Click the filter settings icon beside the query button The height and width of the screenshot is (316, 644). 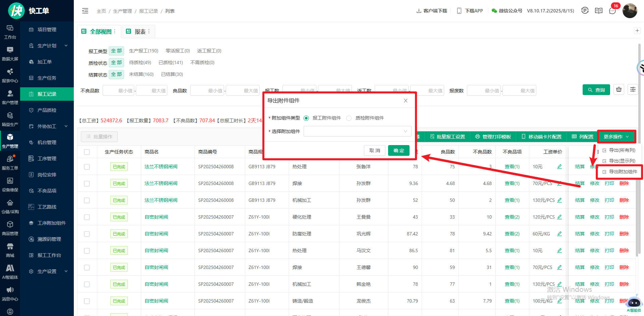633,90
